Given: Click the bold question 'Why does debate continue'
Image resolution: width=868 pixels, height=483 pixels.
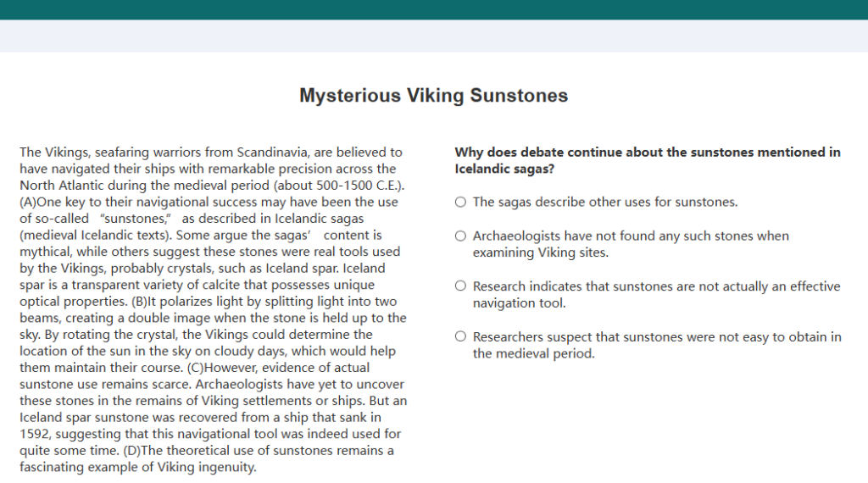Looking at the screenshot, I should tap(648, 160).
